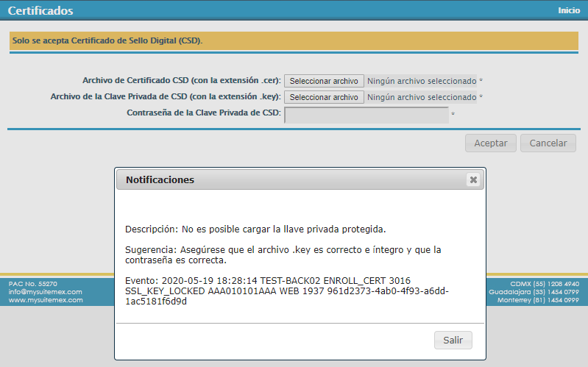Choose file for Certificado CSD (.cer)
Viewport: 588px width, 367px height.
pyautogui.click(x=324, y=81)
